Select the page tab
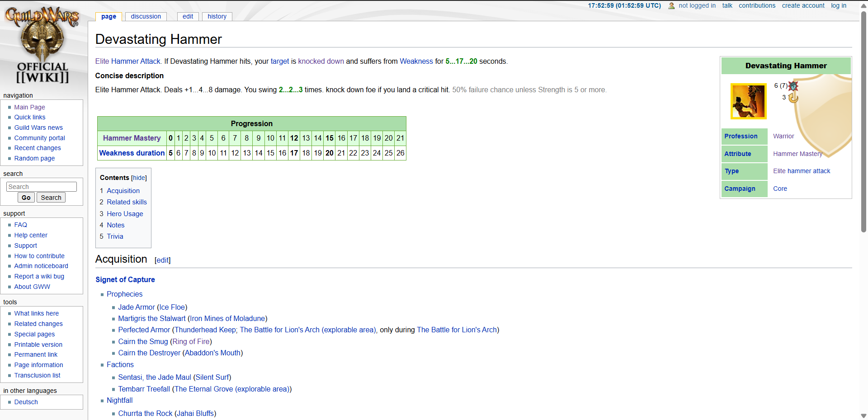The width and height of the screenshot is (868, 420). (x=108, y=16)
